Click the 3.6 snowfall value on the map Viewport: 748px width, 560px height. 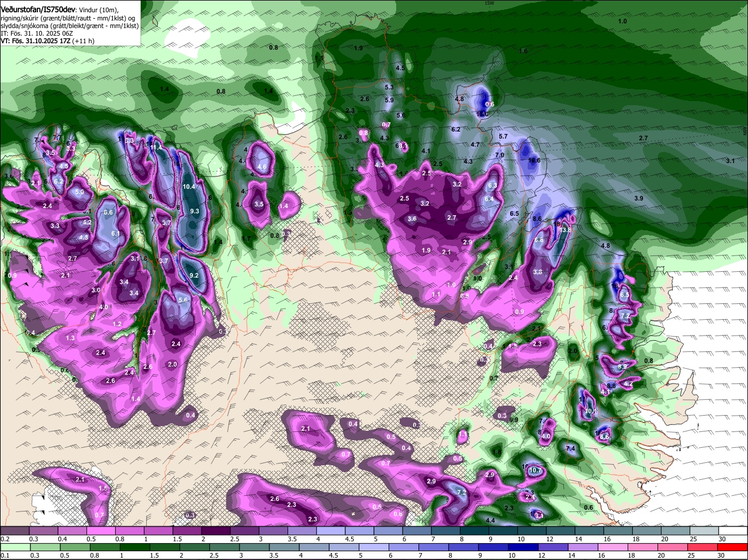coord(412,219)
